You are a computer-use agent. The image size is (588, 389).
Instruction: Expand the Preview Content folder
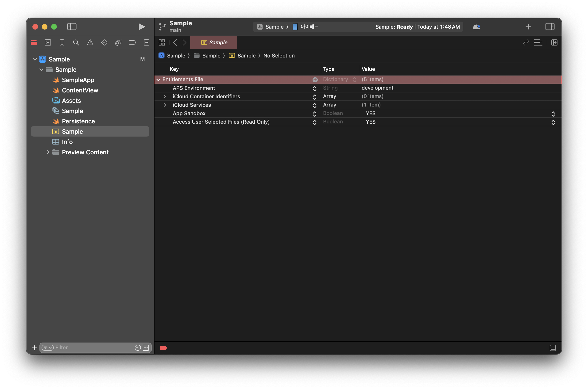[48, 152]
